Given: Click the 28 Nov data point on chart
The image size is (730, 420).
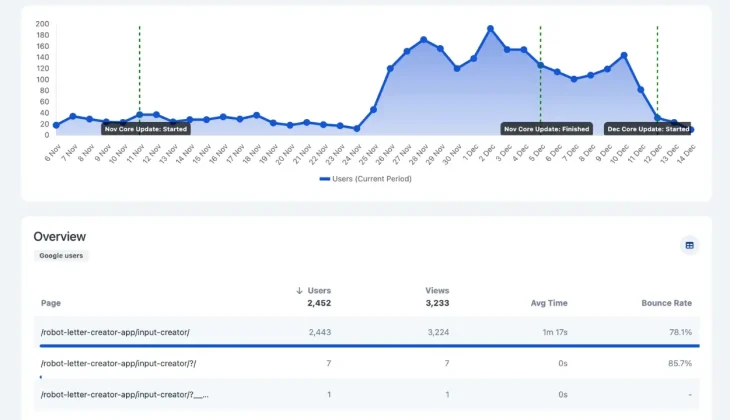Looking at the screenshot, I should coord(424,40).
